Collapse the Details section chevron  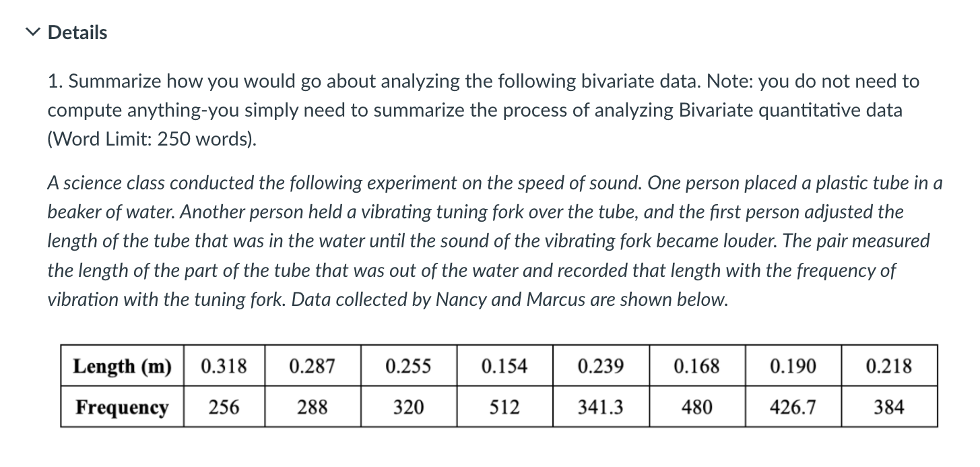[x=30, y=32]
